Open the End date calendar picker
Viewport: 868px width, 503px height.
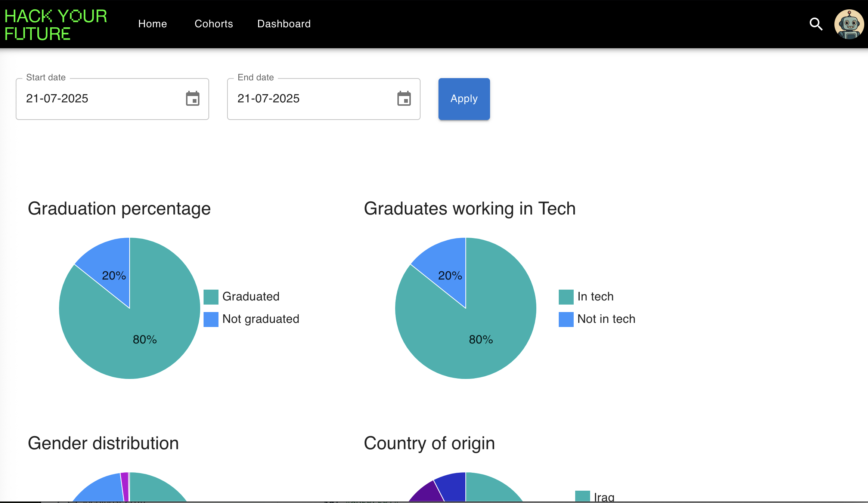point(404,99)
